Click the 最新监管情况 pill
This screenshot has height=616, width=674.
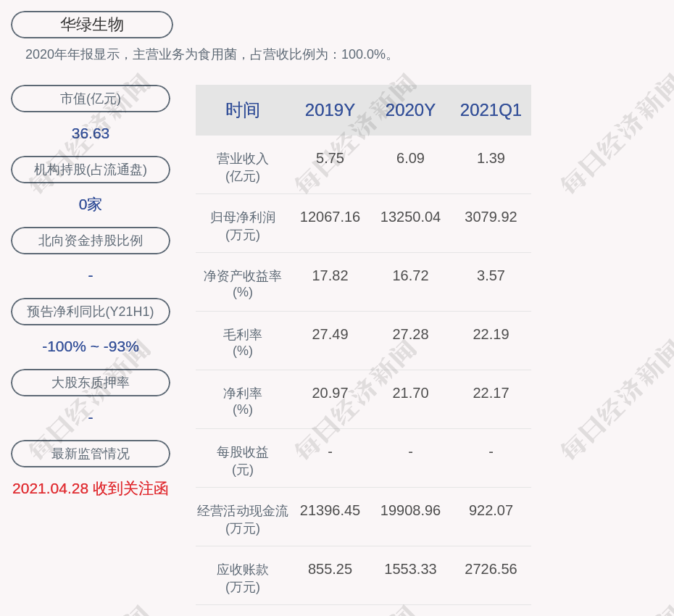click(x=91, y=454)
